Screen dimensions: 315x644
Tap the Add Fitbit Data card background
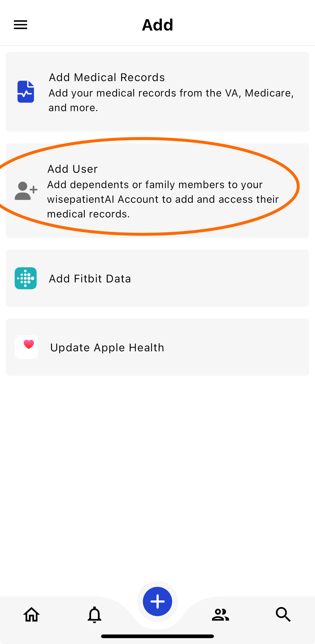coord(157,278)
